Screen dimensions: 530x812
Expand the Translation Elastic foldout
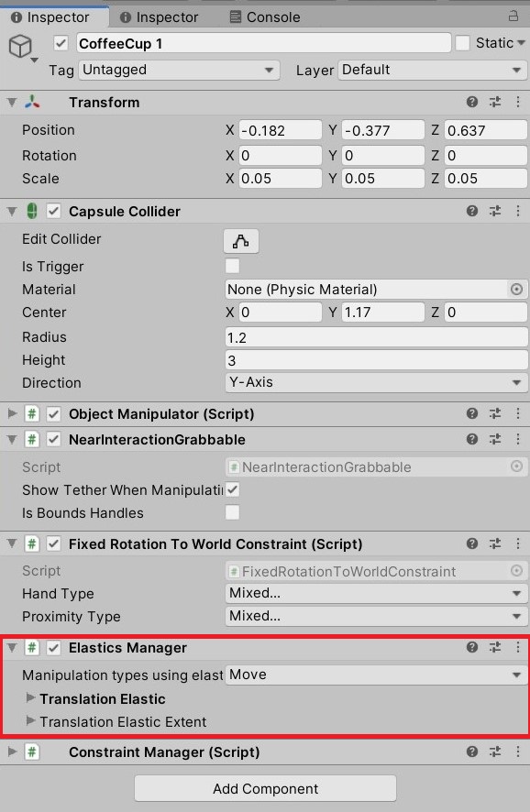coord(30,698)
